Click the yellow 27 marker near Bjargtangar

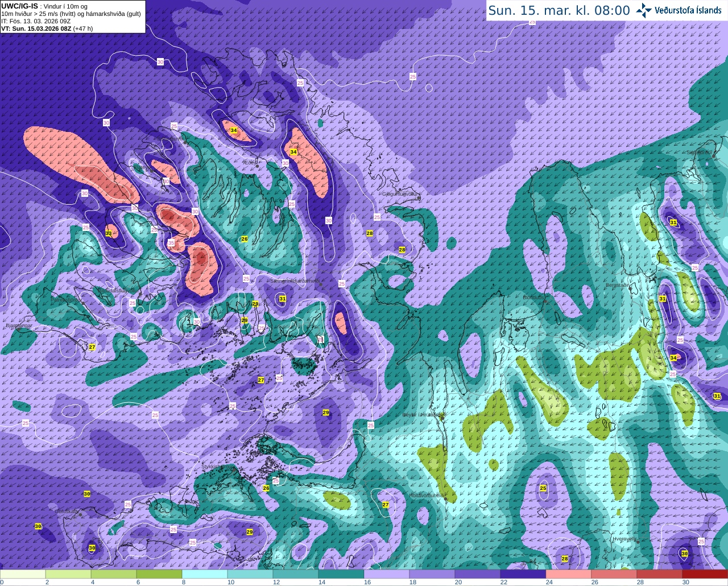(x=92, y=347)
